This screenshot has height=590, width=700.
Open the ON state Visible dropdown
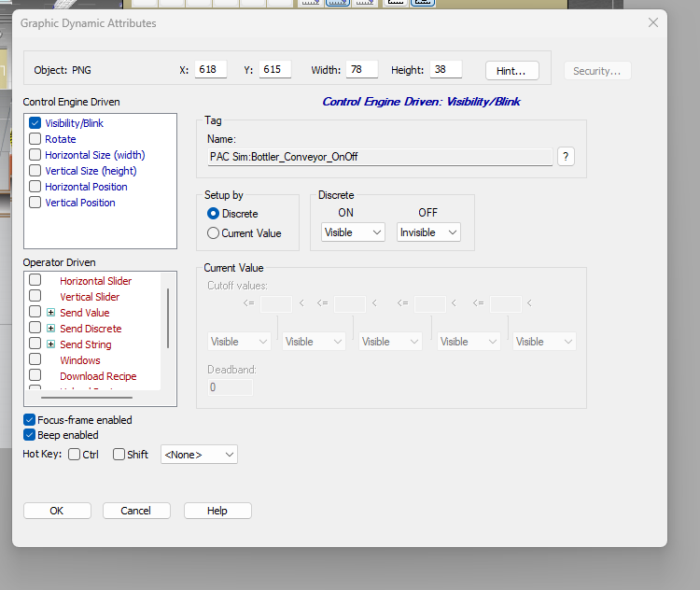[353, 232]
